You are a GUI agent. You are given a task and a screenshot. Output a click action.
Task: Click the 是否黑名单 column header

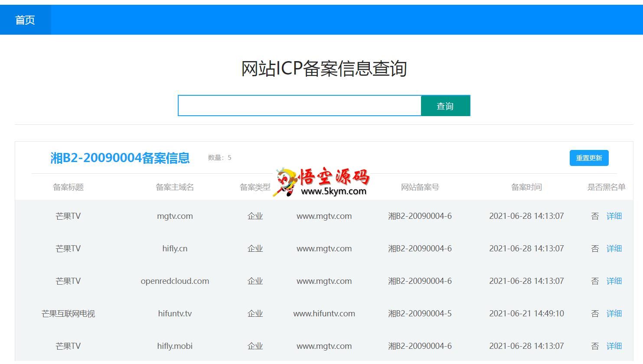click(606, 187)
